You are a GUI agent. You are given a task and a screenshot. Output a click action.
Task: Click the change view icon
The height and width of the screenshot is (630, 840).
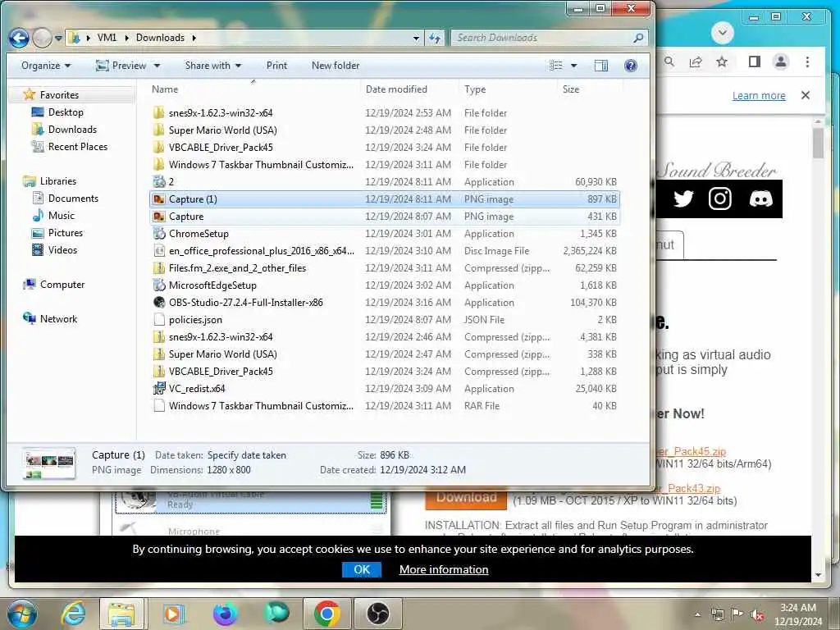pos(556,66)
